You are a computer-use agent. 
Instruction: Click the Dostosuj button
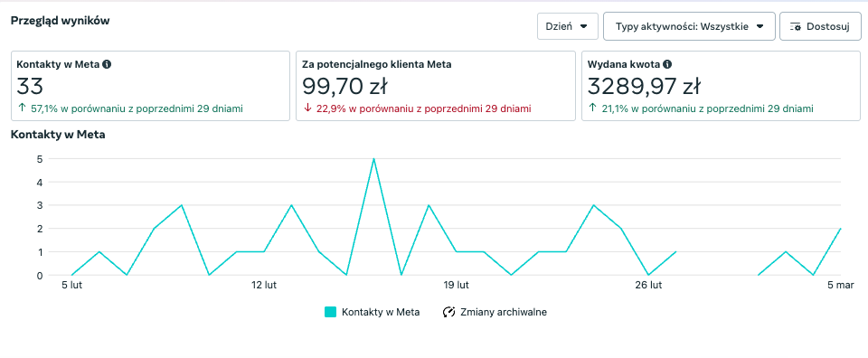click(820, 26)
